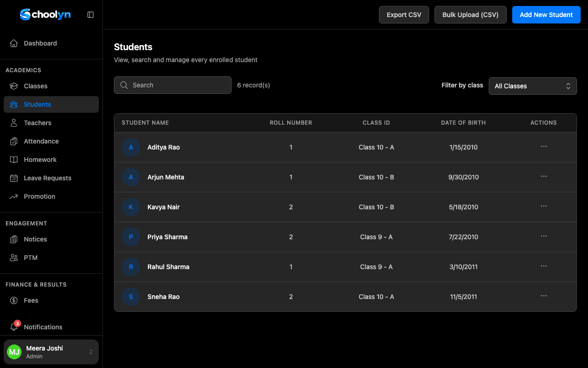Click the Student Name column header

pyautogui.click(x=145, y=123)
